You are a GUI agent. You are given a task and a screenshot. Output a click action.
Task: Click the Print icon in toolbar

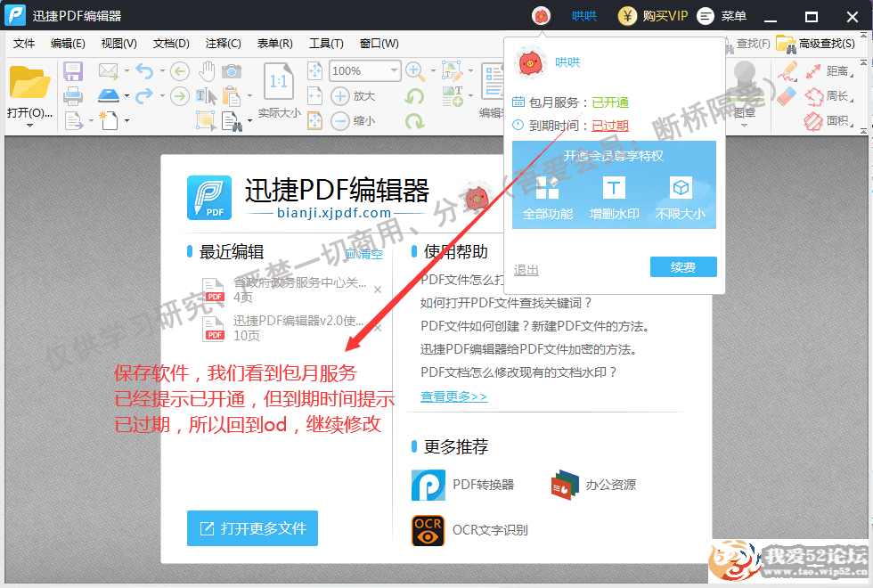(73, 96)
